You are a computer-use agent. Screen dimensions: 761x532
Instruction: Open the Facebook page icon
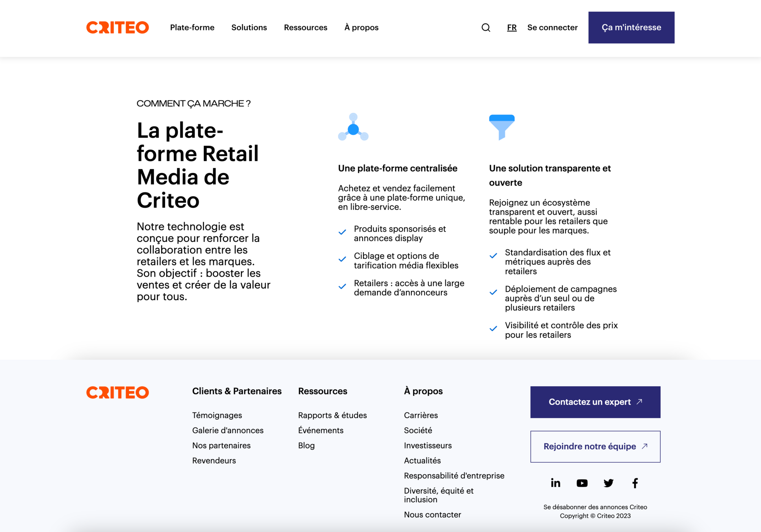point(635,483)
